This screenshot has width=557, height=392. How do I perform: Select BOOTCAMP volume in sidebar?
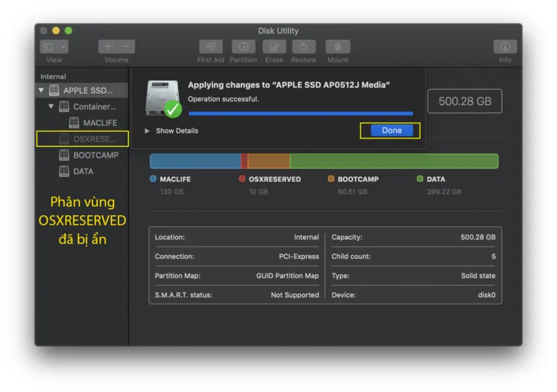click(x=82, y=155)
